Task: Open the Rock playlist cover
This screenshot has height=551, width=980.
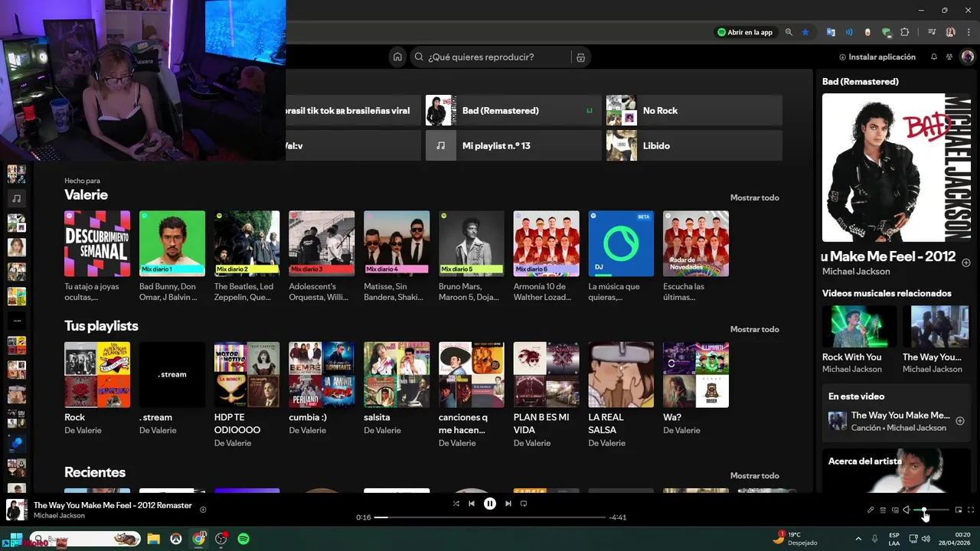Action: (x=97, y=374)
